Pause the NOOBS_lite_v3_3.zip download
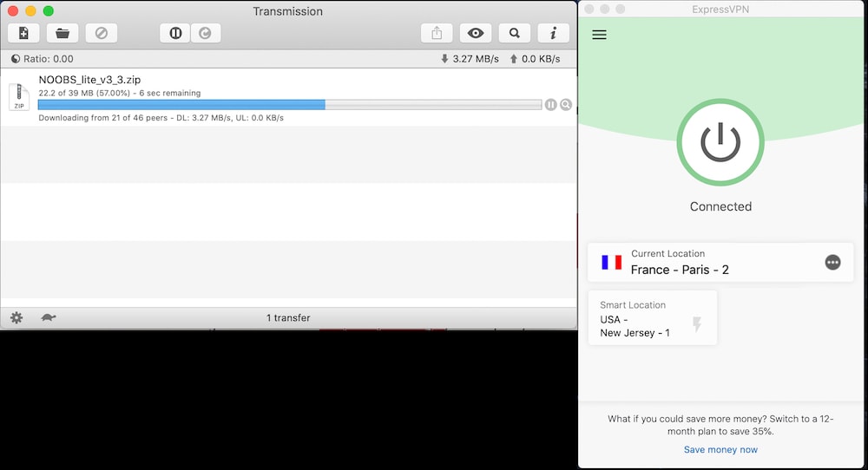Image resolution: width=868 pixels, height=470 pixels. point(550,105)
